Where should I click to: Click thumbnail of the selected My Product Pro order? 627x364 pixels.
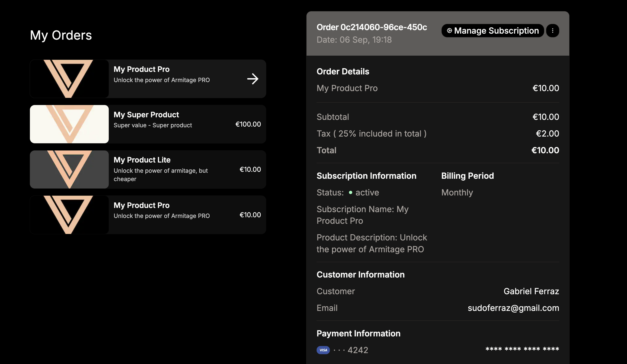click(x=69, y=79)
